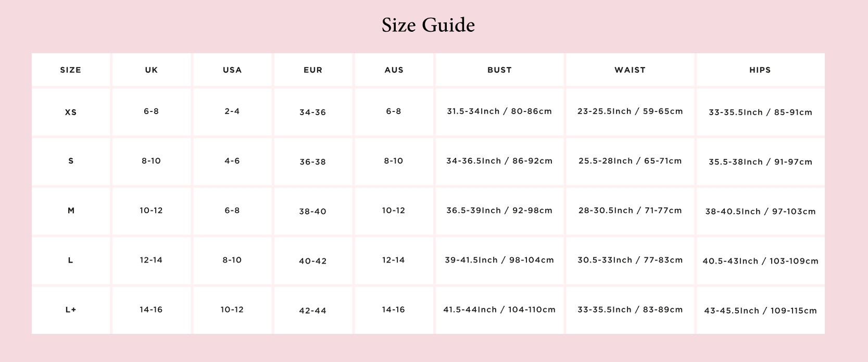Viewport: 868px width, 362px height.
Task: Select the HIPS column header
Action: [x=760, y=70]
